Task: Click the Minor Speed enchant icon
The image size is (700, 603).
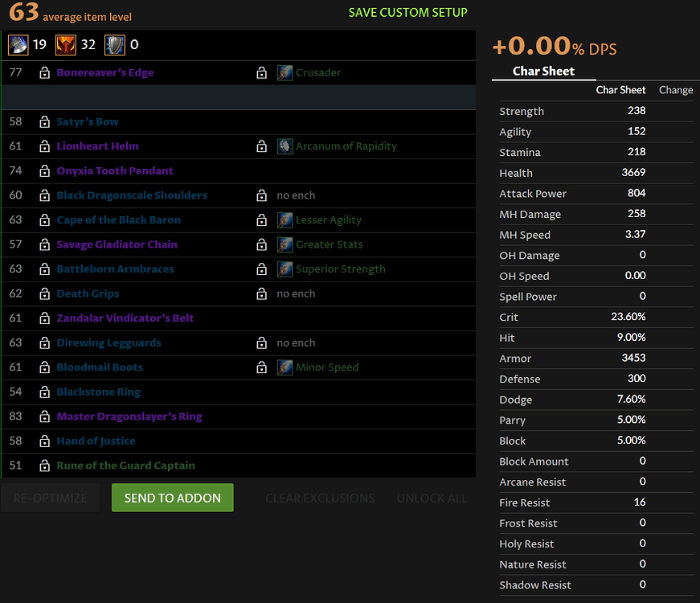Action: tap(285, 367)
